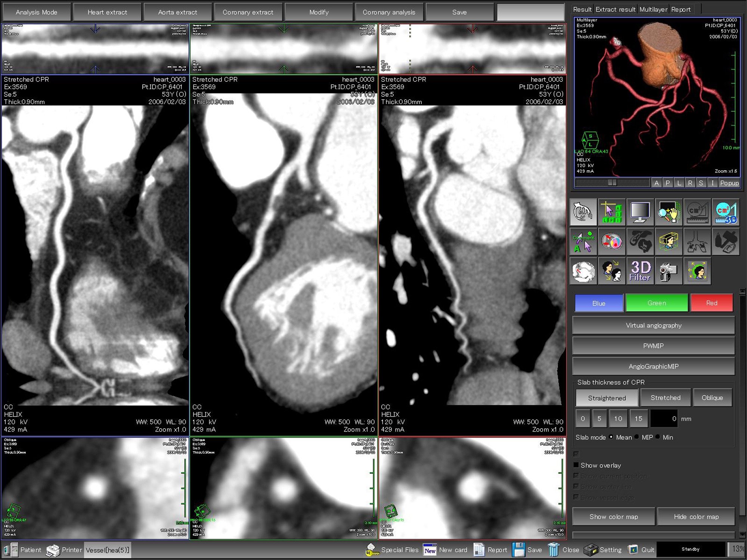Image resolution: width=747 pixels, height=560 pixels.
Task: Click the zoom and pan hand icon
Action: pyautogui.click(x=669, y=212)
